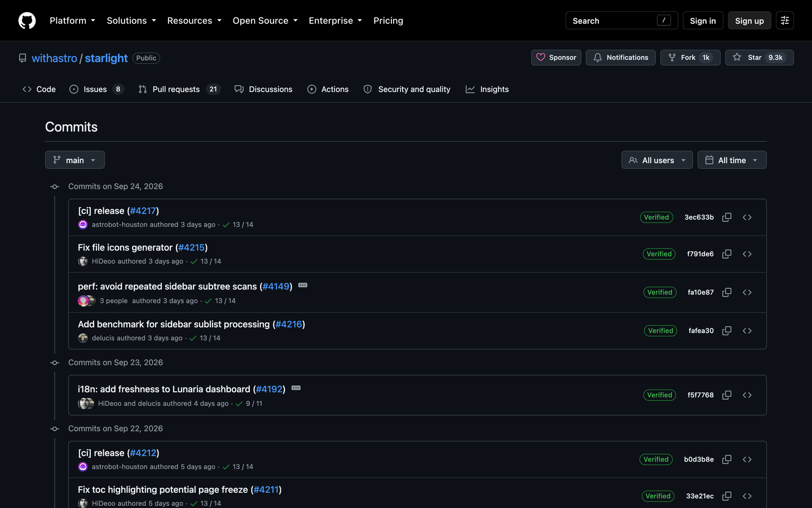Click astrobot-houston avatar on #4217 commit
The image size is (812, 508).
83,225
